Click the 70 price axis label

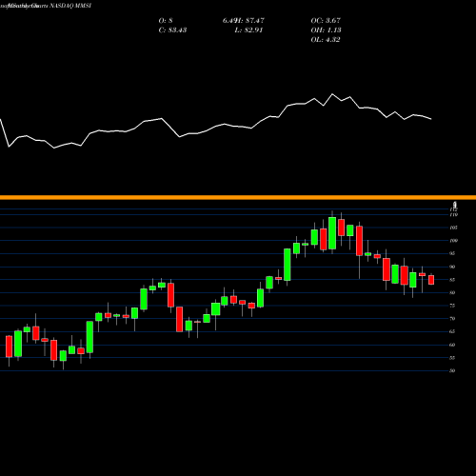(452, 319)
